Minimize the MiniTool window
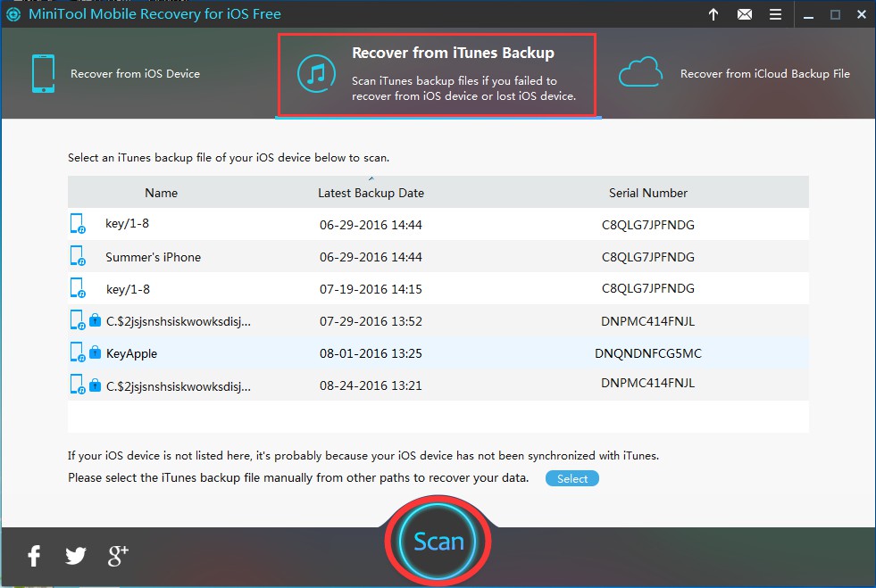Image resolution: width=876 pixels, height=588 pixels. click(808, 15)
